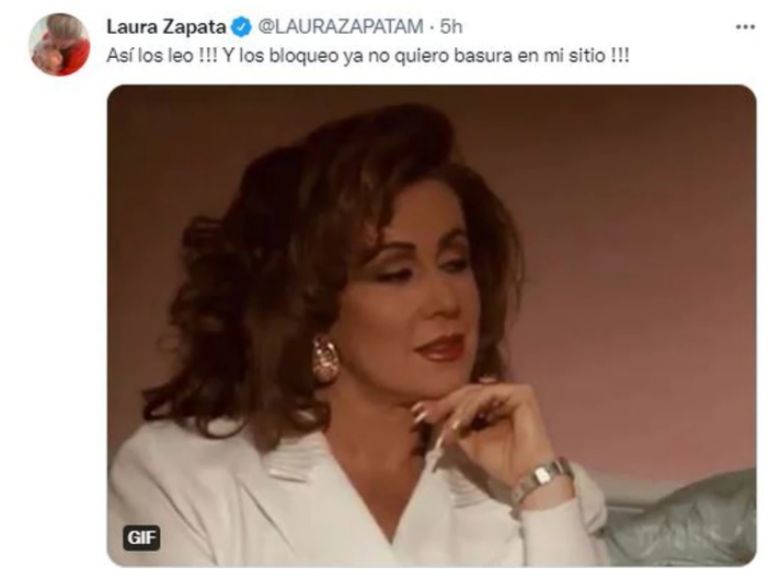Visit the @LAURAZAPATAM handle link
The image size is (768, 578).
point(340,27)
